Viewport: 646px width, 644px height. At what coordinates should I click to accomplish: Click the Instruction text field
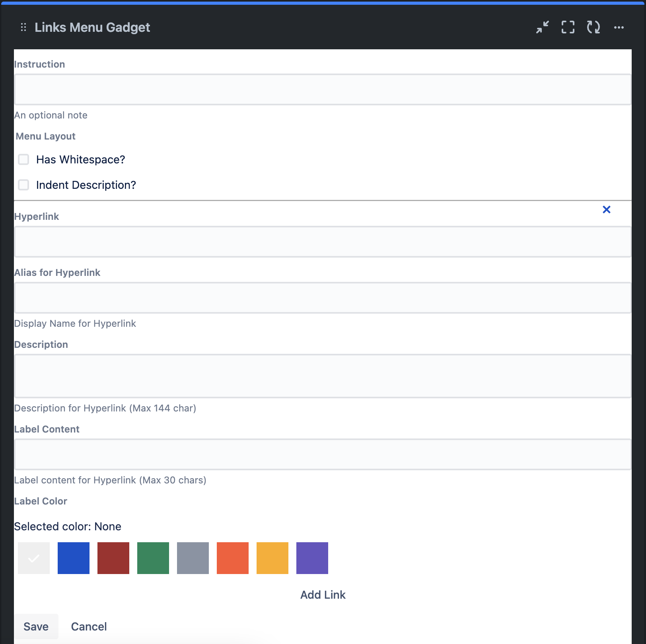coord(323,89)
